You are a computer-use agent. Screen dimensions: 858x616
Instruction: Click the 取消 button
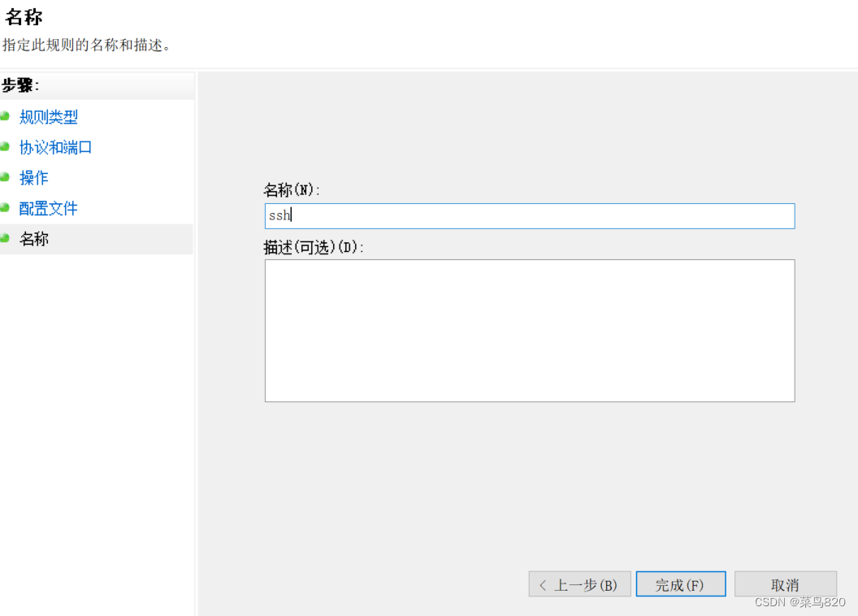(x=784, y=583)
